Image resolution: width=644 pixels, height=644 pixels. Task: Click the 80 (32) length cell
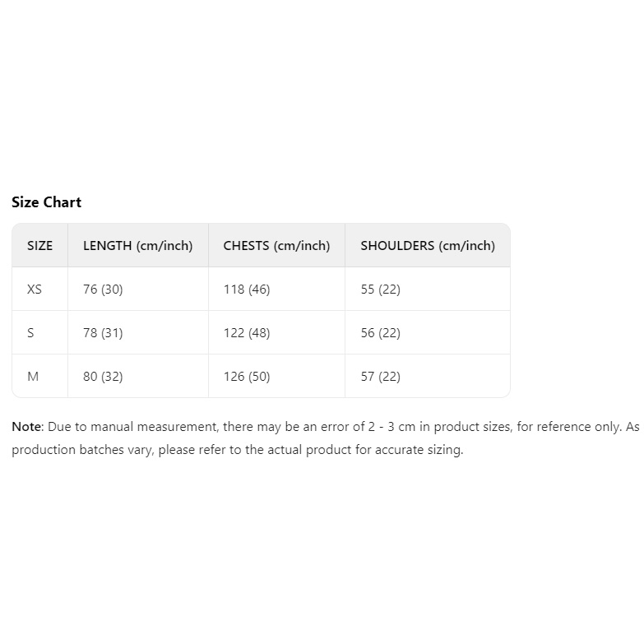click(103, 376)
